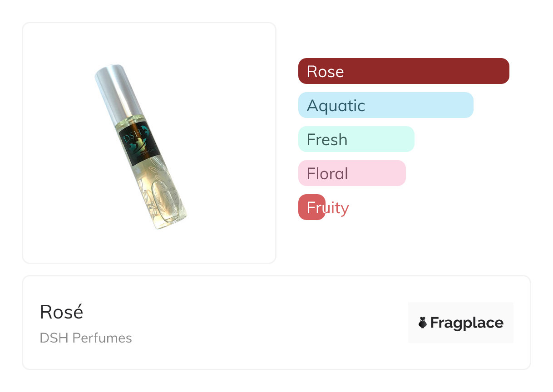Image resolution: width=553 pixels, height=392 pixels.
Task: Click the word Fresh in the mint bar
Action: click(327, 140)
